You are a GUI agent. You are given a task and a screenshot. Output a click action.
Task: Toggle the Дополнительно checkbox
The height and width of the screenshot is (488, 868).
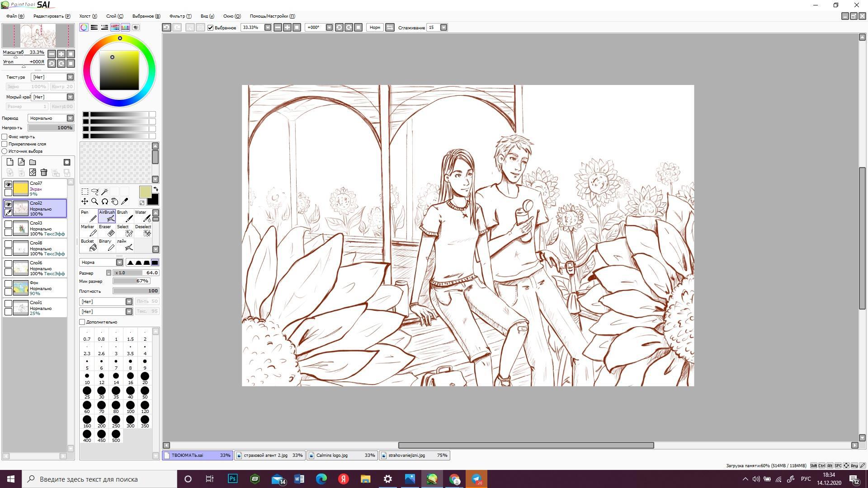tap(82, 322)
